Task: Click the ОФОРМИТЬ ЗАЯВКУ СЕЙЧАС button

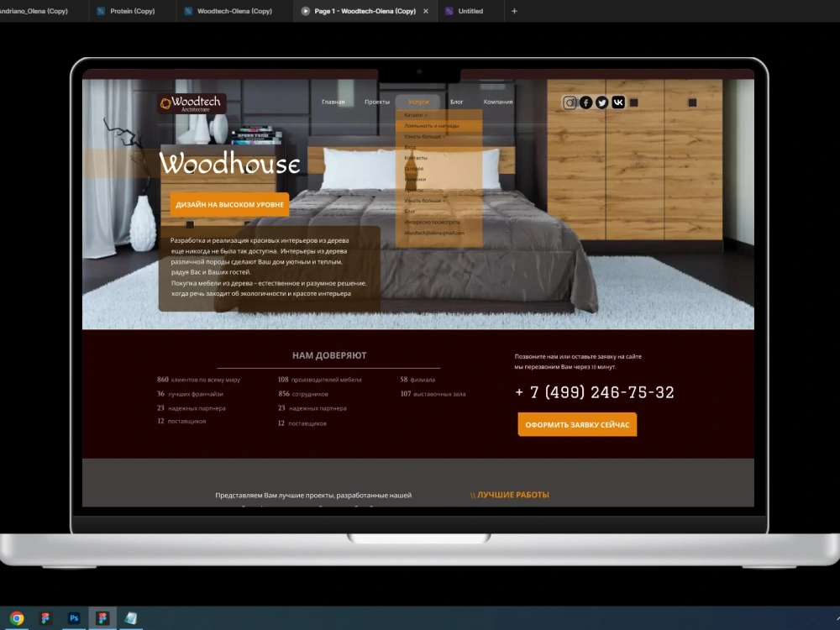Action: click(578, 425)
